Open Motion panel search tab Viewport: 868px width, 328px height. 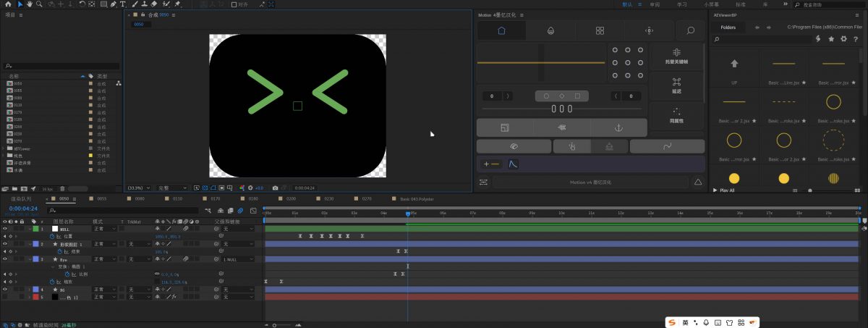click(x=691, y=30)
